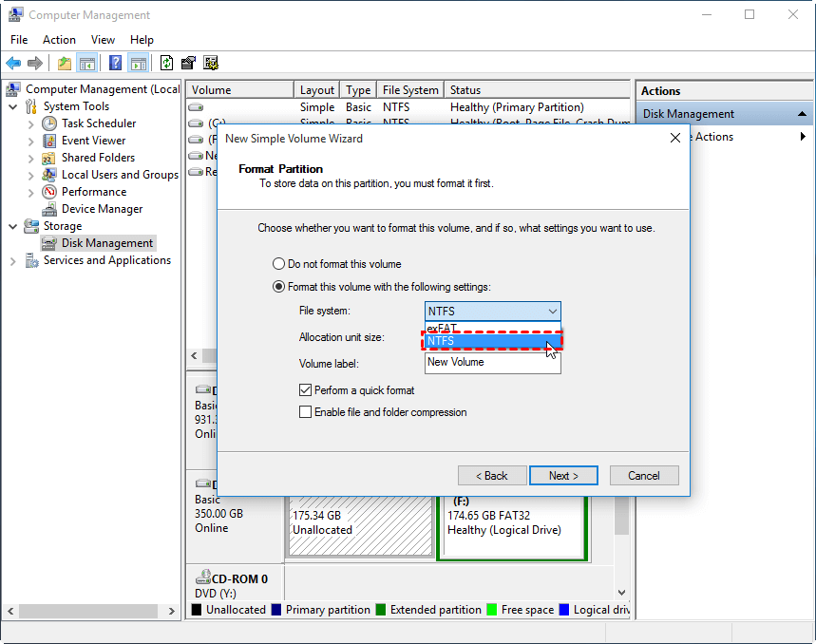The height and width of the screenshot is (644, 816).
Task: Click the Refresh toolbar icon
Action: pos(166,64)
